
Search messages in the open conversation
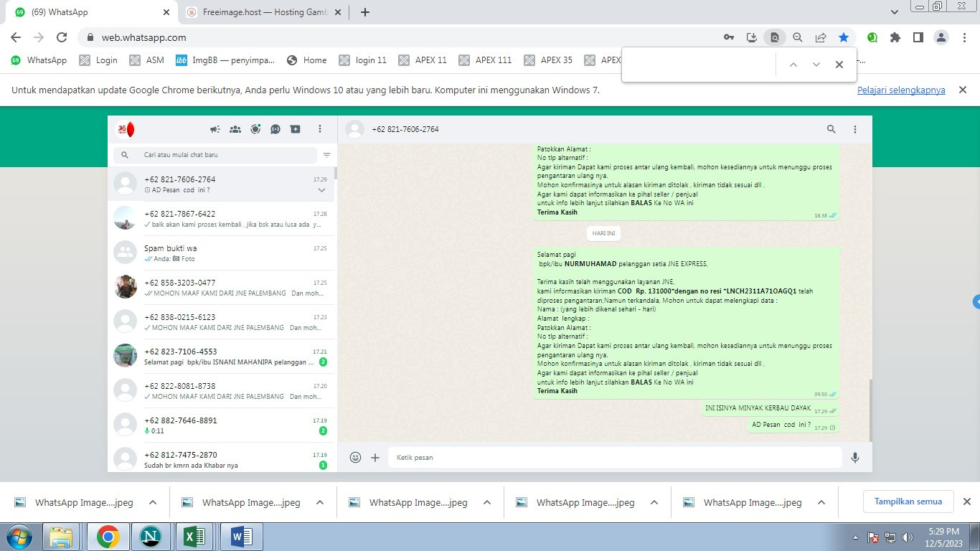(831, 129)
